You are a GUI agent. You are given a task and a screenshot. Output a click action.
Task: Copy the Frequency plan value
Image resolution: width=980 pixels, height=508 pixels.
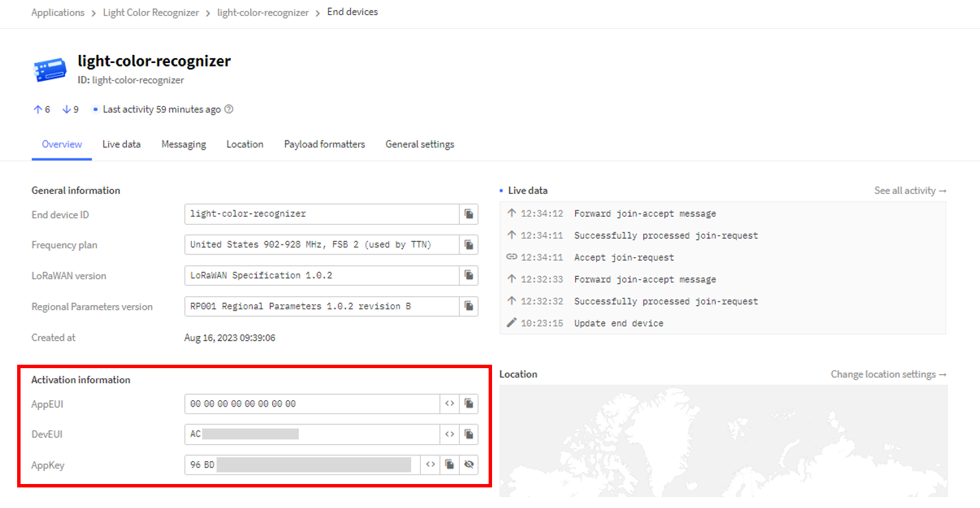469,245
